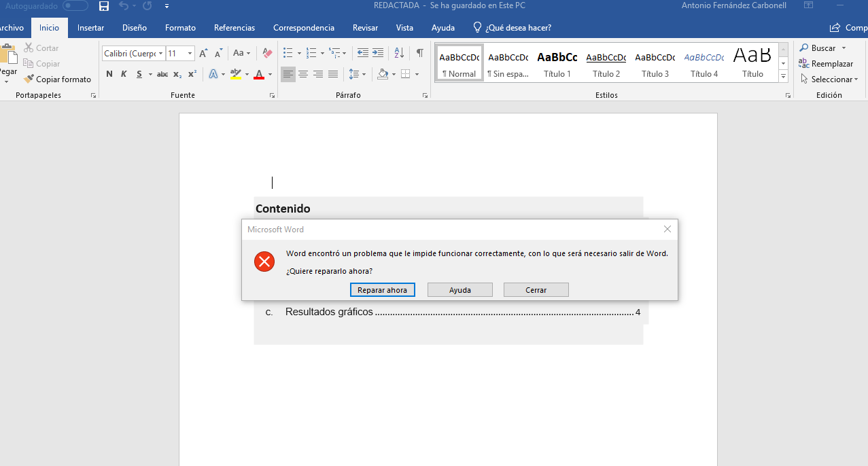This screenshot has width=868, height=466.
Task: Toggle bold (N) formatting
Action: (x=109, y=74)
